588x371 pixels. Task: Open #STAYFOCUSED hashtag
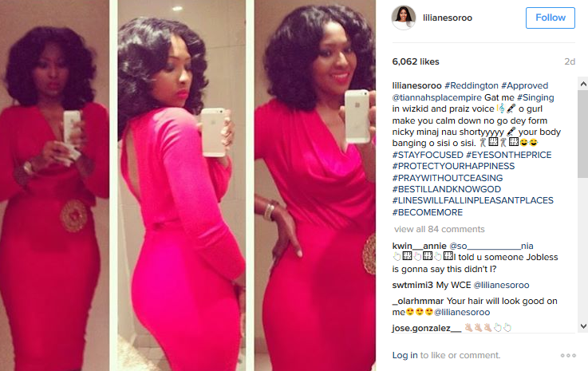(x=428, y=155)
